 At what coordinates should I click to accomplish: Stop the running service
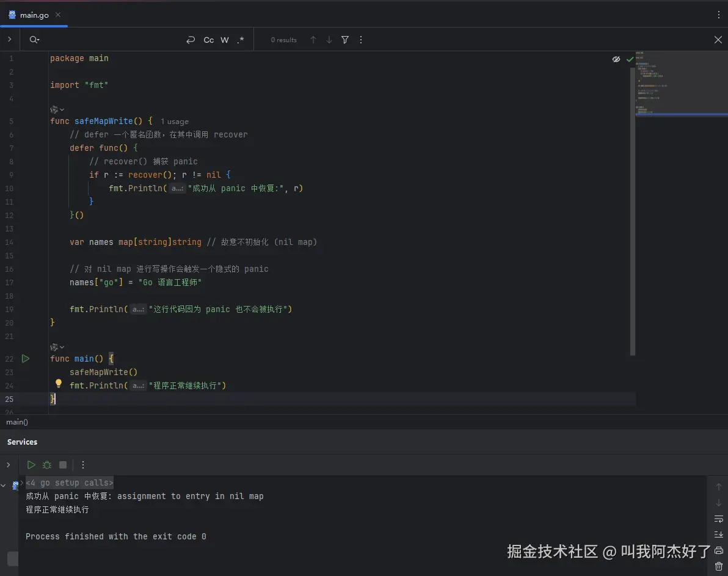63,464
